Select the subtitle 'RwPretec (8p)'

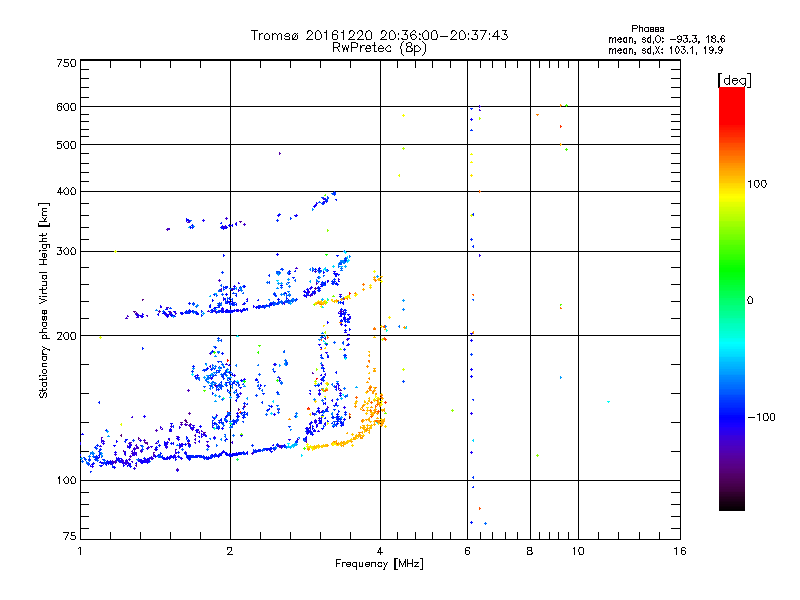click(379, 48)
